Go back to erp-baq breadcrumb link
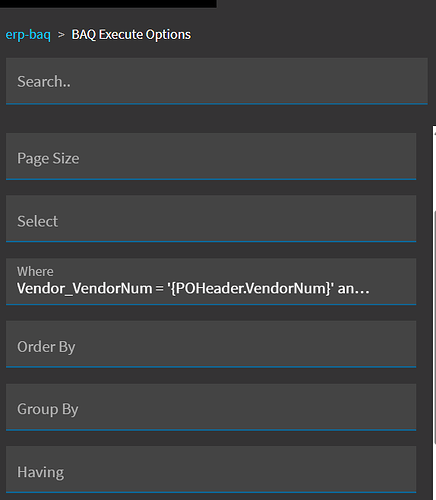 pyautogui.click(x=28, y=35)
